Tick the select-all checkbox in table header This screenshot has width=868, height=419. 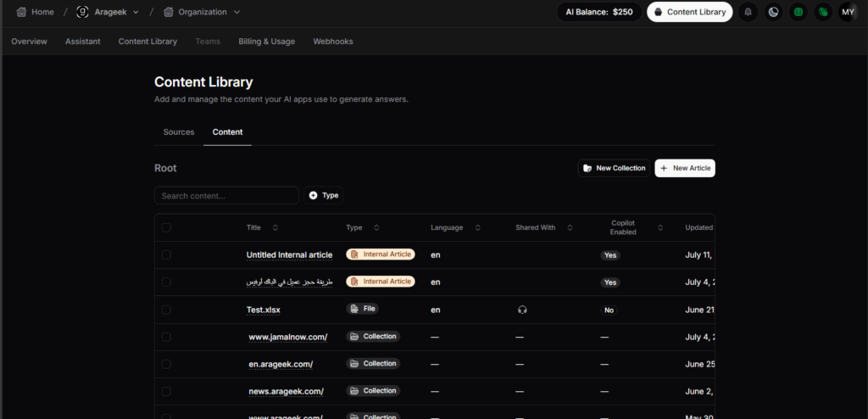click(166, 227)
